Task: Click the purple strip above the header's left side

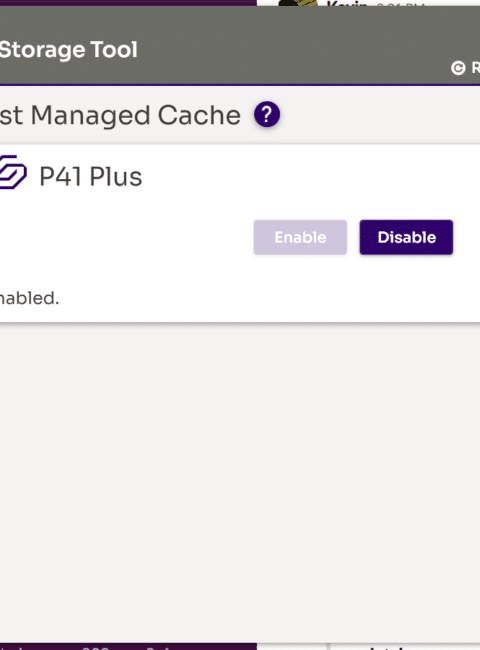Action: click(128, 2)
